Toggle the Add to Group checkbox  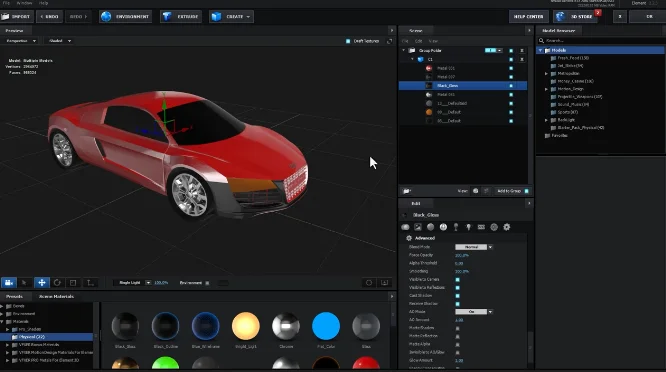point(527,191)
